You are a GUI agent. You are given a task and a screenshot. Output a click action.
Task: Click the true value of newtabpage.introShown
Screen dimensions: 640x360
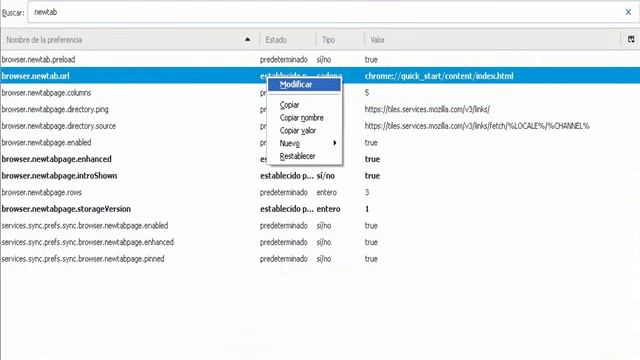click(x=372, y=176)
